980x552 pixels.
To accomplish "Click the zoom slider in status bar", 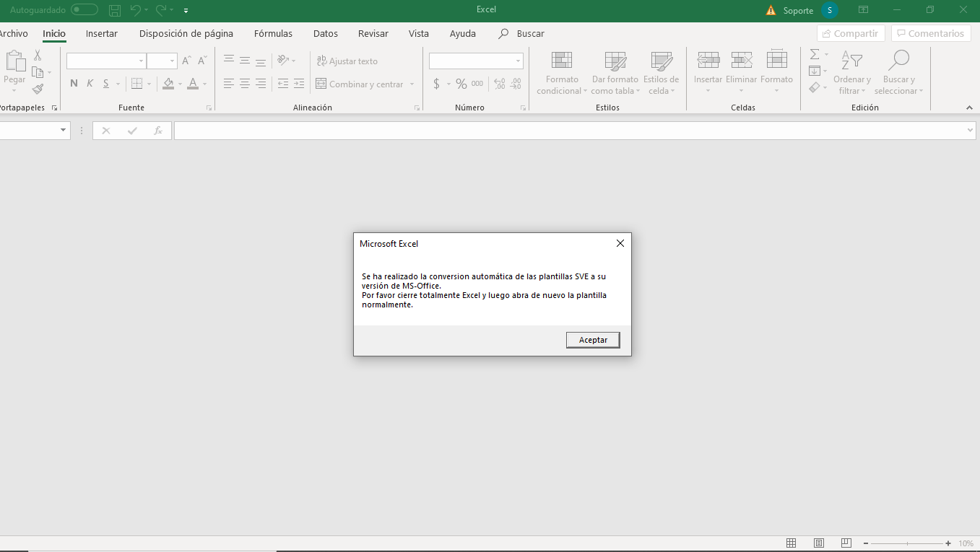I will click(907, 543).
